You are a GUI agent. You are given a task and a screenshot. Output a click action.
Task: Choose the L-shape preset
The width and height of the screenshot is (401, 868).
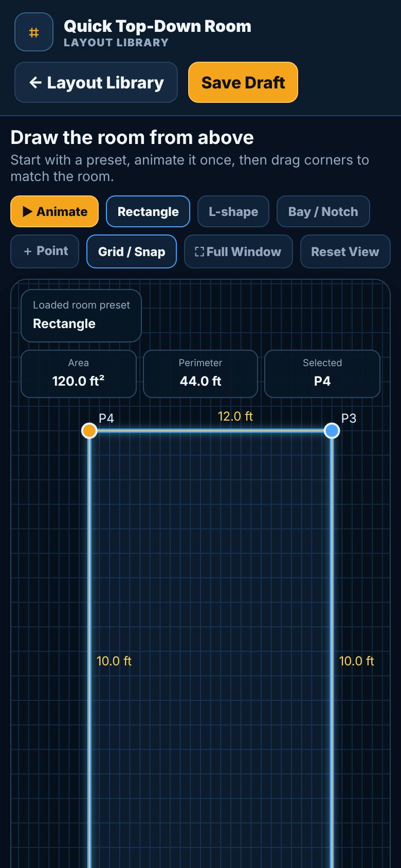[233, 211]
